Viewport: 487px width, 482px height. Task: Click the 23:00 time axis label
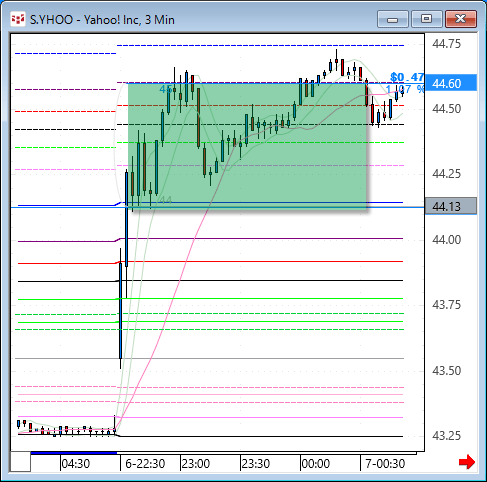pos(196,464)
